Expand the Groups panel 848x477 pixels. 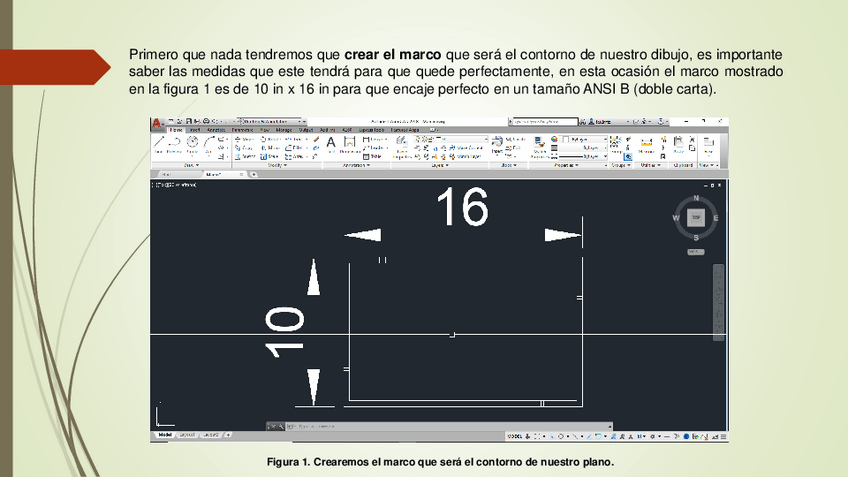620,165
